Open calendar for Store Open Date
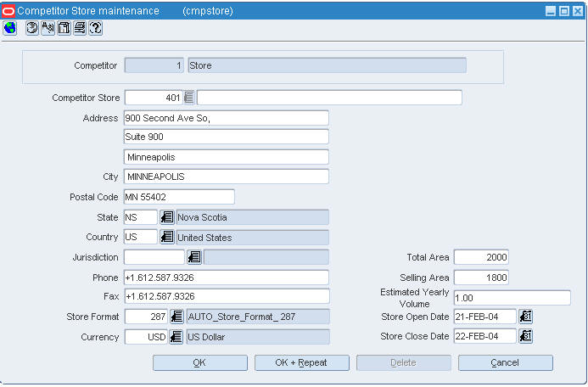Viewport: 588px width, 387px height. pos(526,317)
